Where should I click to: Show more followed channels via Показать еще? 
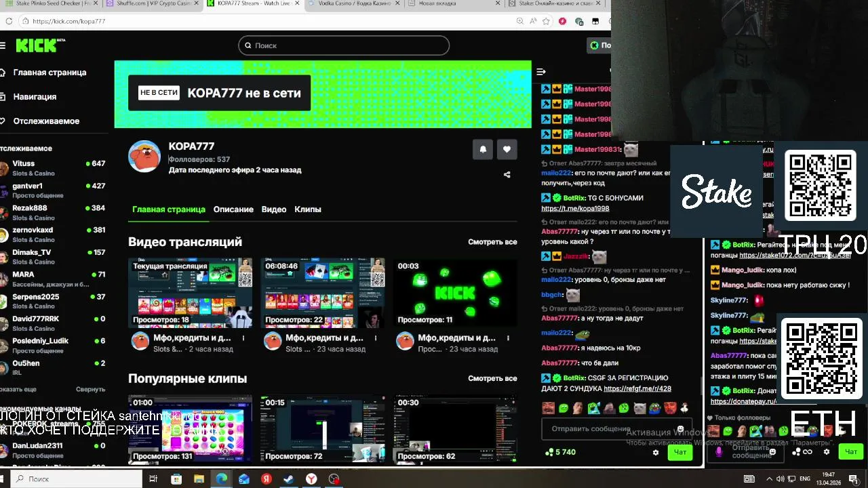click(18, 389)
